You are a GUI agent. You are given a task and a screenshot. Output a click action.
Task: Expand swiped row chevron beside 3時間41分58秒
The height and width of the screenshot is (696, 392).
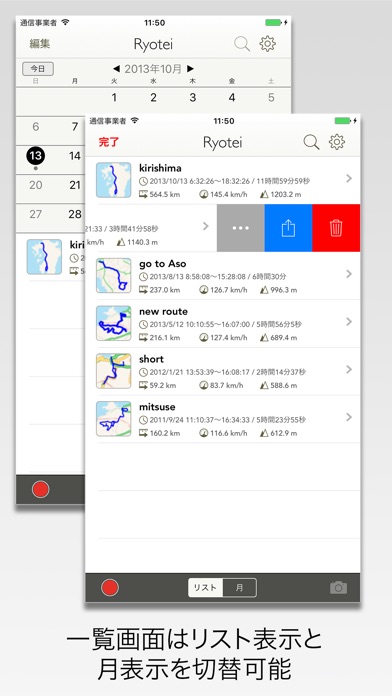pos(206,226)
